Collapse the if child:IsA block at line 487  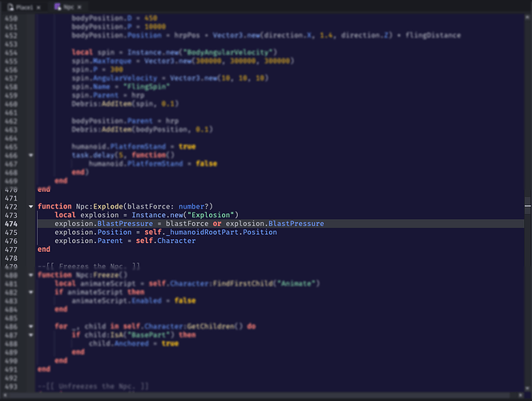pos(31,334)
